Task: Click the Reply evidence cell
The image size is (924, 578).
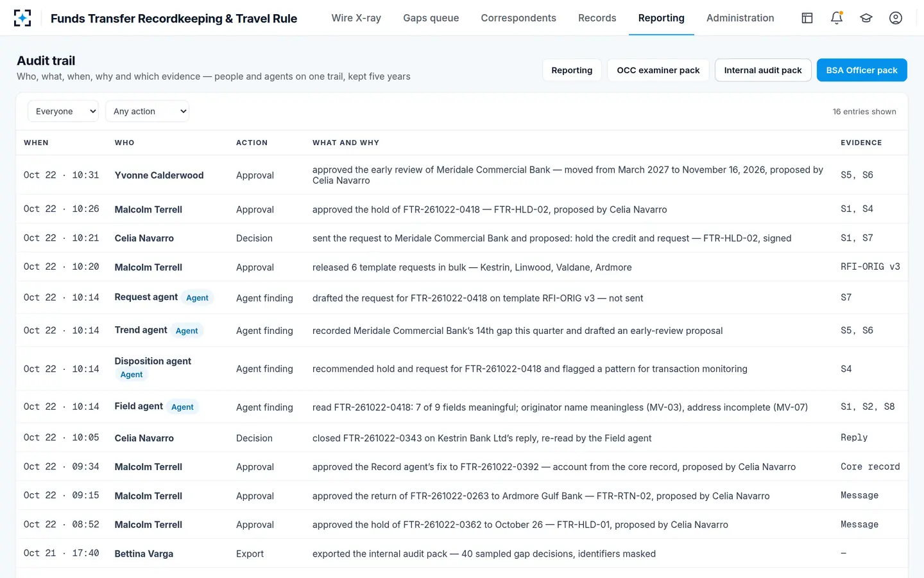Action: 854,437
